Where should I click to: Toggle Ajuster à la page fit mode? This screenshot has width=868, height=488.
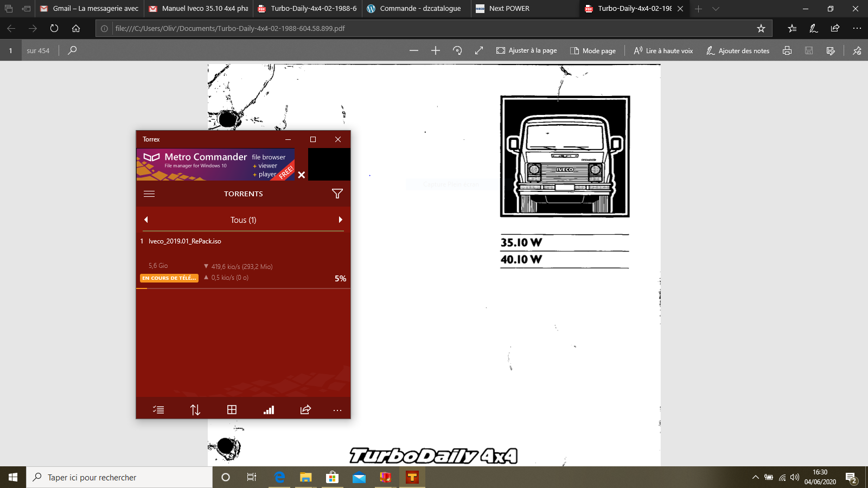point(526,50)
